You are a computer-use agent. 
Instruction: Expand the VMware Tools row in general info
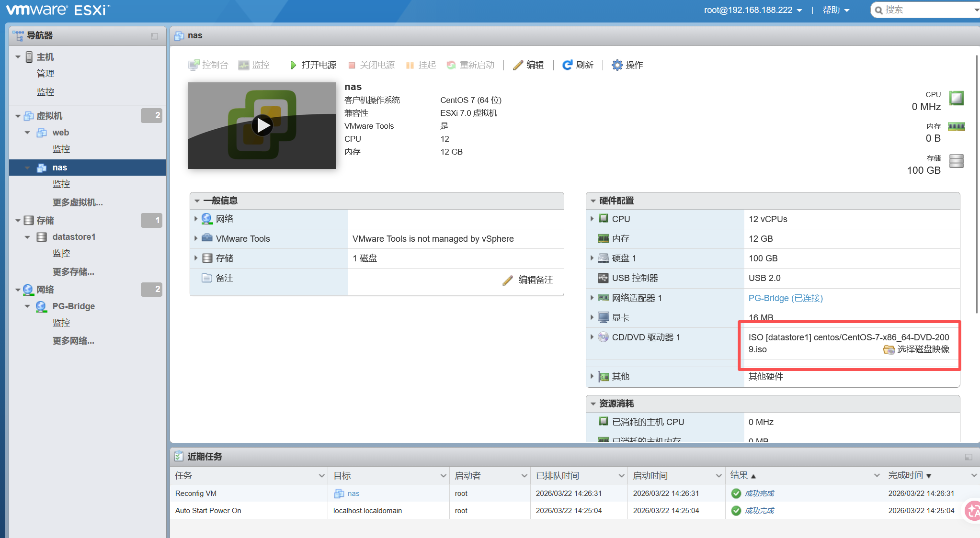coord(196,238)
